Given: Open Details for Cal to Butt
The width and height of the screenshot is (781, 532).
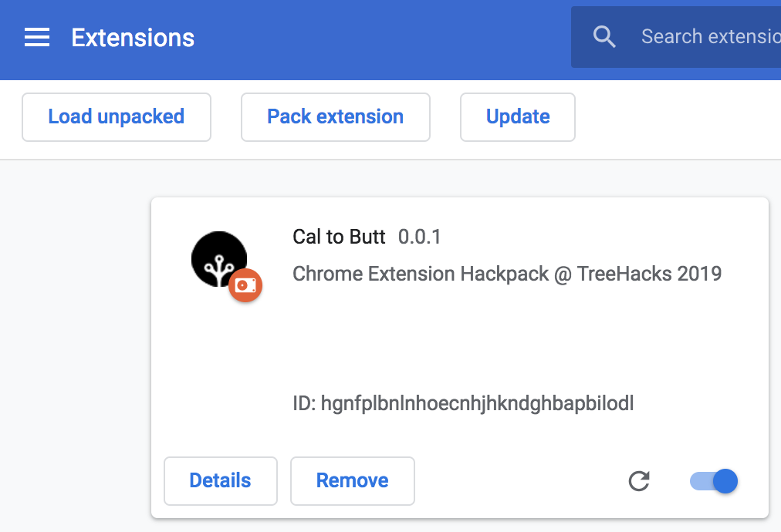Looking at the screenshot, I should point(220,481).
